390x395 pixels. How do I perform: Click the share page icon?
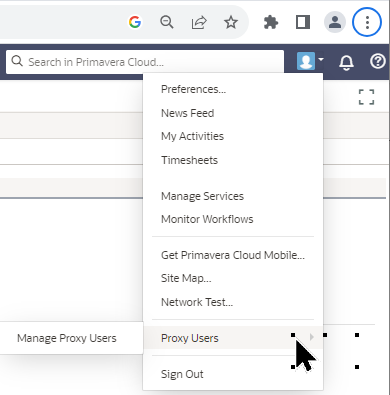pyautogui.click(x=199, y=23)
